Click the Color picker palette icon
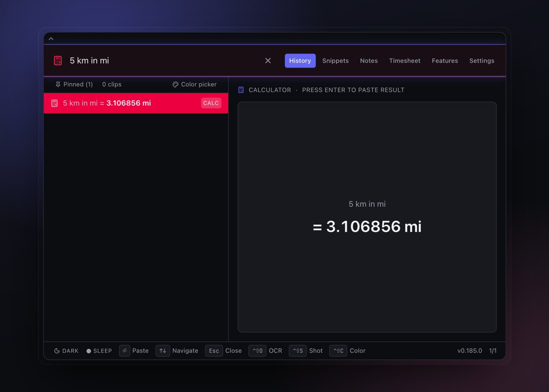Image resolution: width=549 pixels, height=392 pixels. (x=175, y=84)
